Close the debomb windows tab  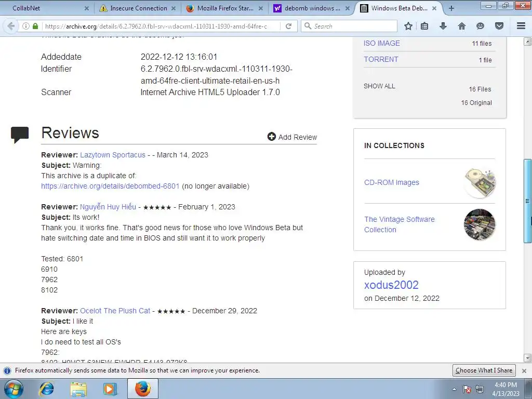tap(348, 8)
